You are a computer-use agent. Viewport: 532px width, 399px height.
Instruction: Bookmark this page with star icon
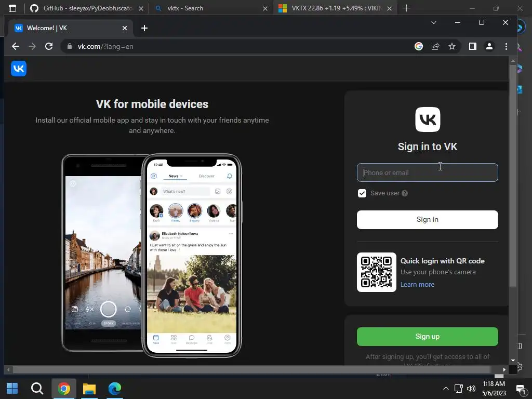coord(452,46)
